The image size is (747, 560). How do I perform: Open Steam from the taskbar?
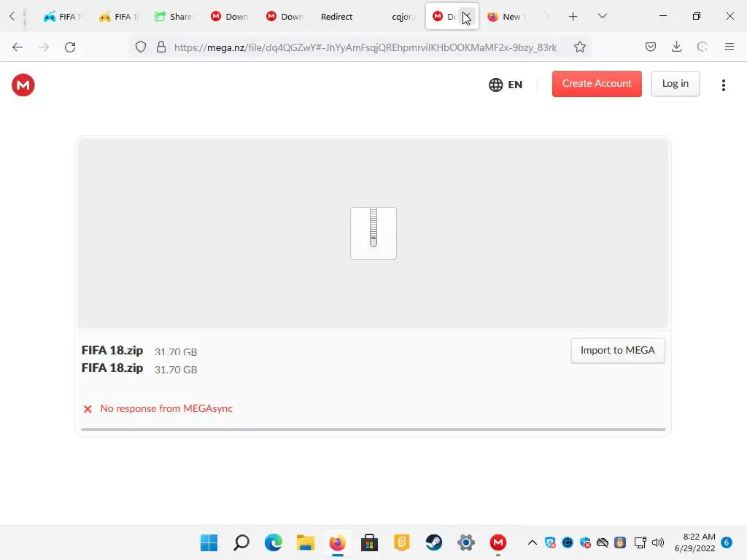pyautogui.click(x=433, y=542)
